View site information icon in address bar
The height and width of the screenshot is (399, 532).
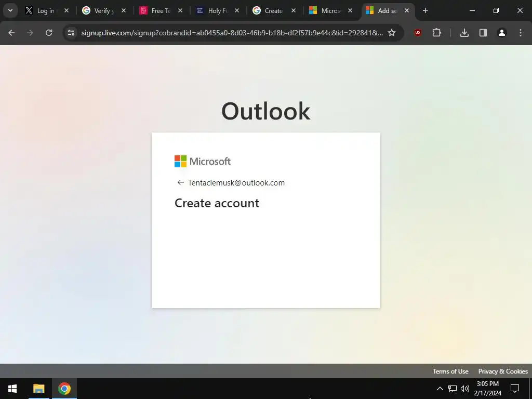[x=71, y=33]
